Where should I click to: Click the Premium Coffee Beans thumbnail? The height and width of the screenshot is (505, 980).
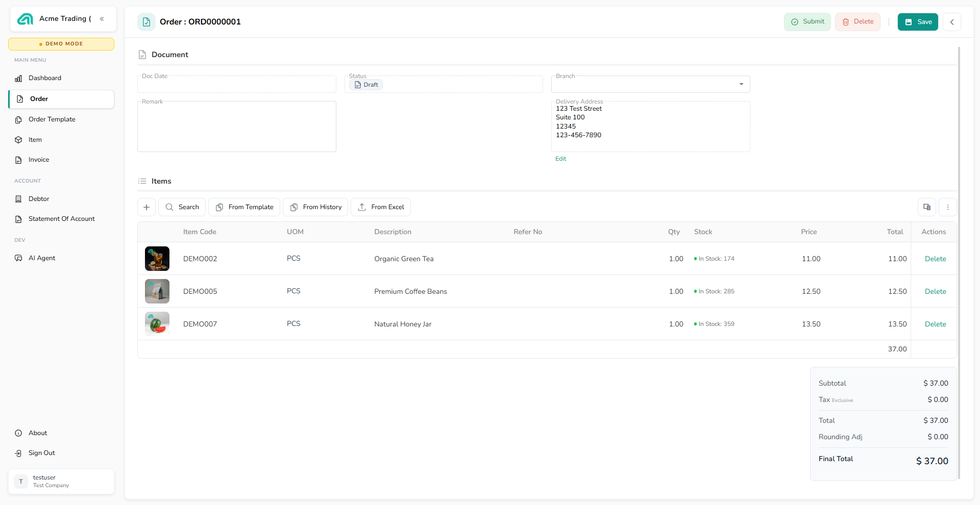click(x=157, y=291)
